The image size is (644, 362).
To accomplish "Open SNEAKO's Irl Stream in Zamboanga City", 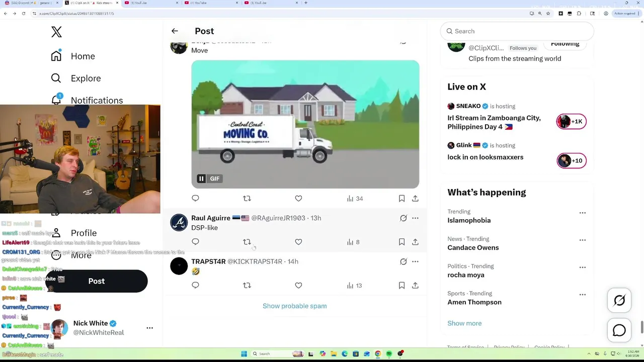I will tap(494, 122).
